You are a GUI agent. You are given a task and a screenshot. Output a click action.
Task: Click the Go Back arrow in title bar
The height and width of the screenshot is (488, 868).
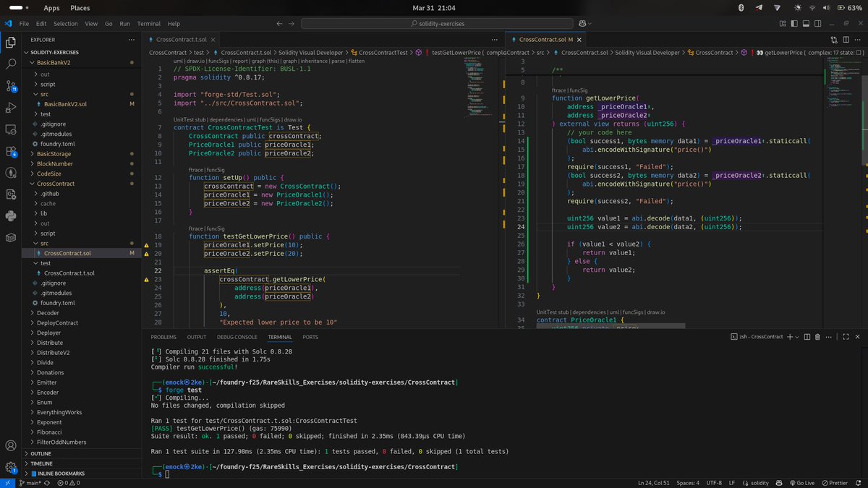(281, 24)
